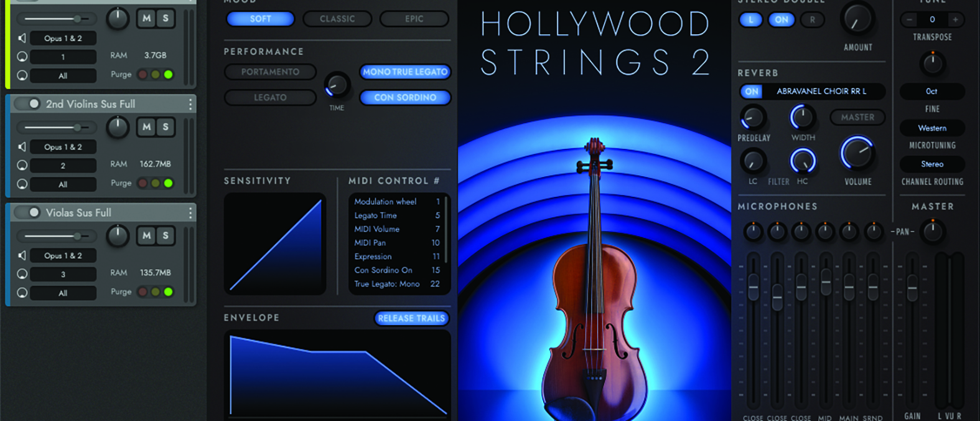The image size is (980, 421).
Task: Enable the PORTAMENTO button
Action: [270, 72]
